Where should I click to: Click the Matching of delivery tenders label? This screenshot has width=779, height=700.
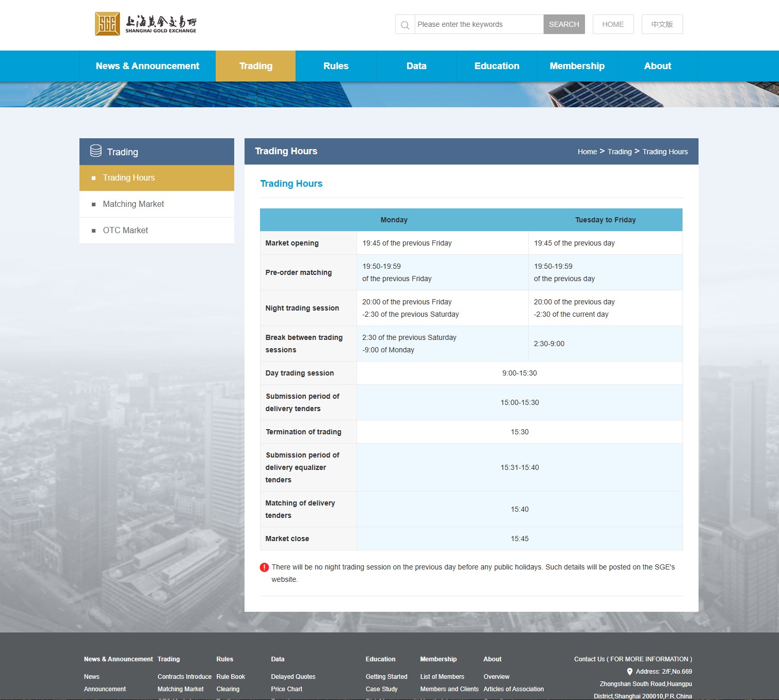pyautogui.click(x=300, y=509)
